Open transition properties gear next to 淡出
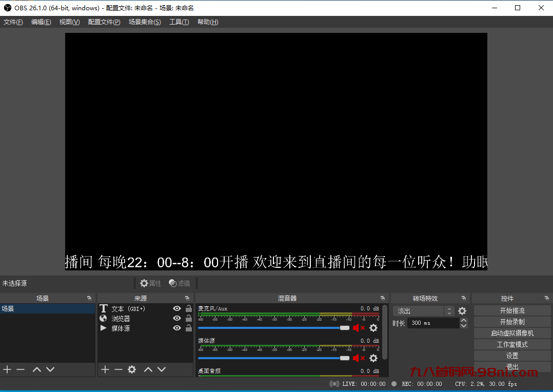Image resolution: width=553 pixels, height=392 pixels. 462,311
